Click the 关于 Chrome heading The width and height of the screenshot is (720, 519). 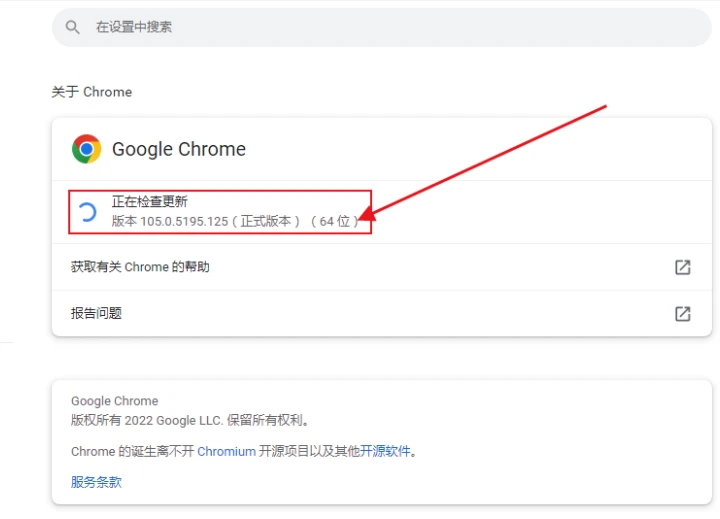(x=92, y=92)
